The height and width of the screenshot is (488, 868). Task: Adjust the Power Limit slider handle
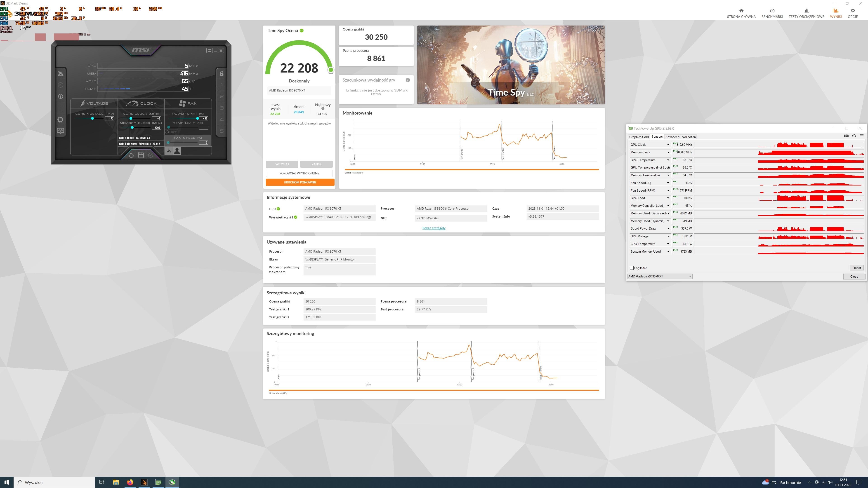click(198, 118)
